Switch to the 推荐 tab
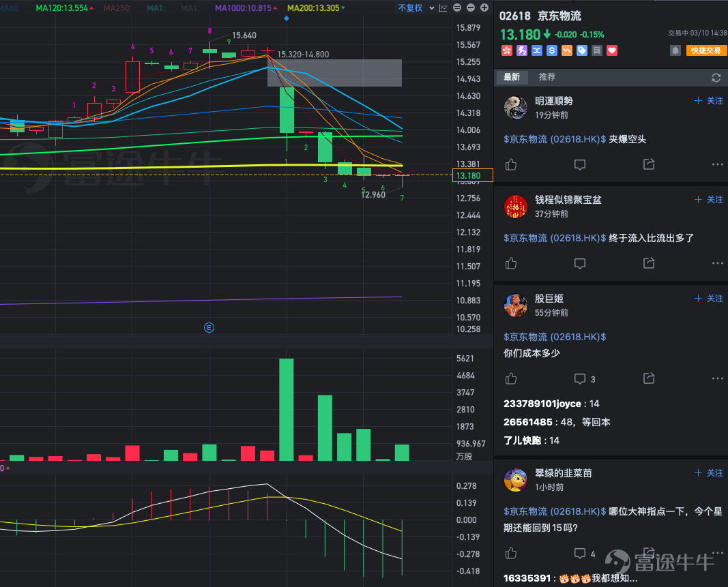The image size is (728, 587). point(547,77)
